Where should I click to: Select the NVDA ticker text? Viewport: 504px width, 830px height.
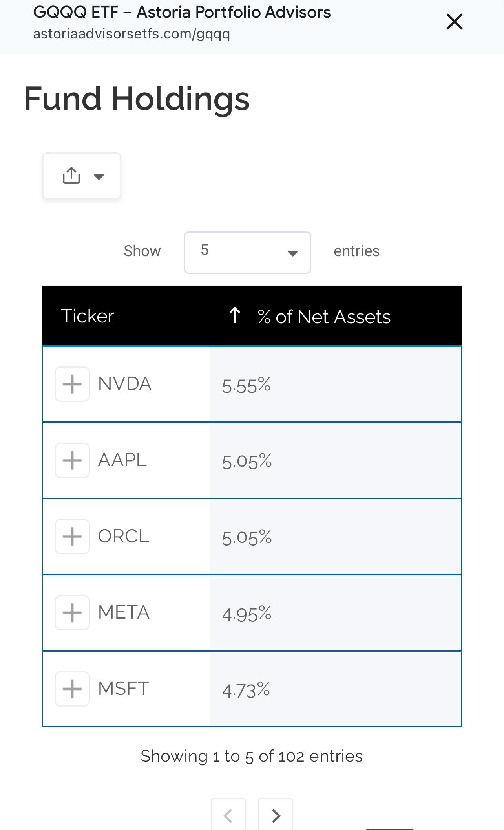click(x=125, y=384)
